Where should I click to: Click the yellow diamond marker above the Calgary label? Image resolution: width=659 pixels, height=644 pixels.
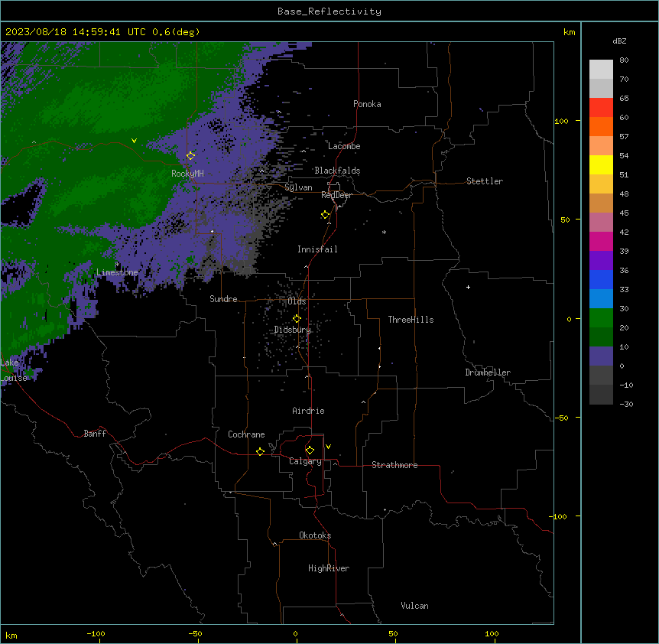[310, 450]
